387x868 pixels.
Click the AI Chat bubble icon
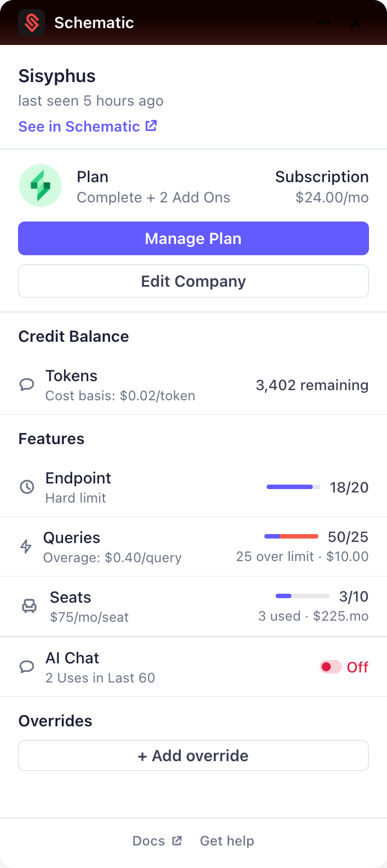tap(27, 667)
